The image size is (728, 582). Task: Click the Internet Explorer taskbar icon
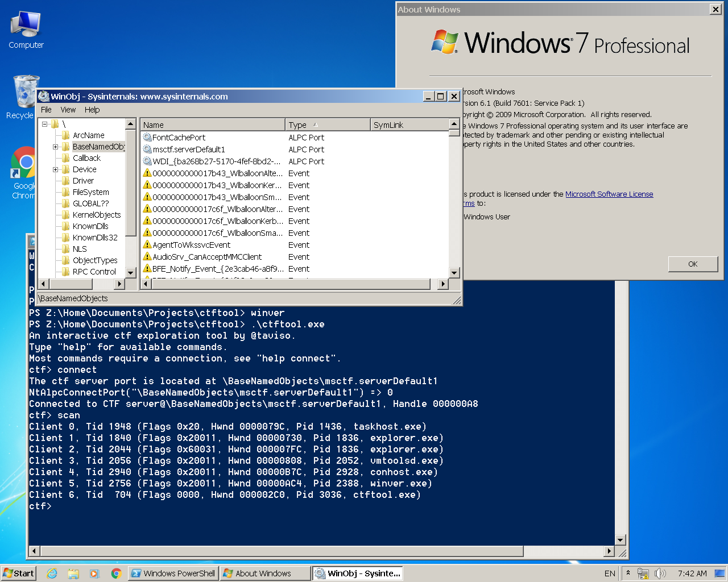pyautogui.click(x=52, y=573)
